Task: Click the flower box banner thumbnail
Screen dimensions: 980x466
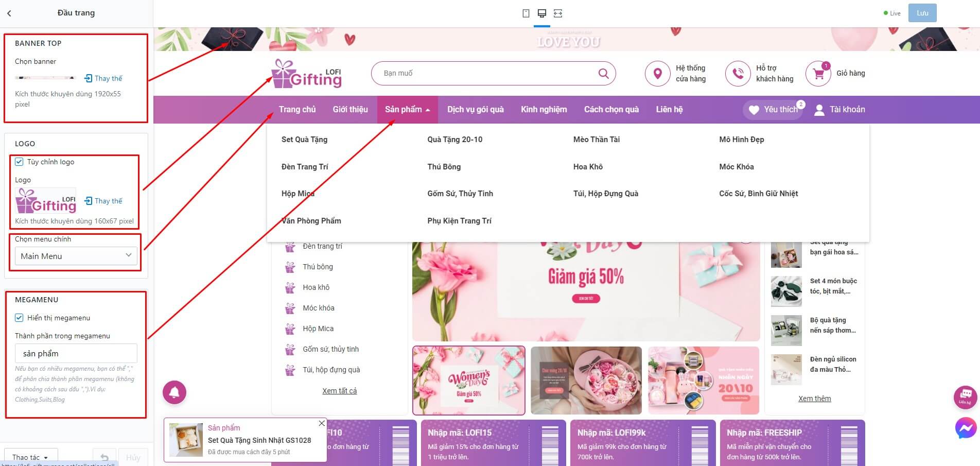Action: coord(586,381)
